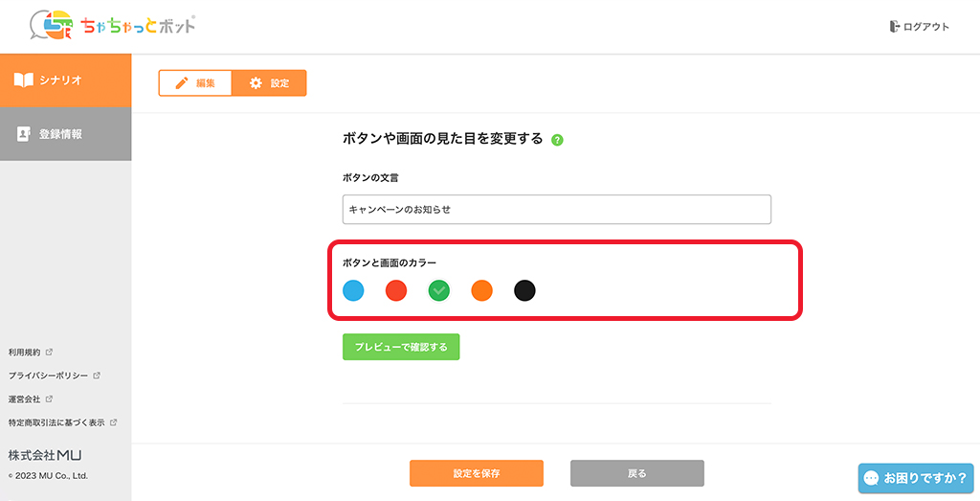Screen dimensions: 980x501
Task: Click the external link icon beside プライバシーポリシー
Action: (97, 376)
